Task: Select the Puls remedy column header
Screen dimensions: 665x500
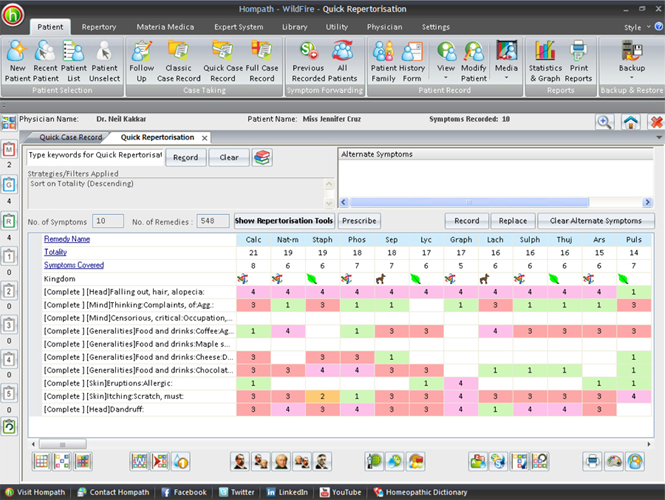Action: pyautogui.click(x=634, y=240)
